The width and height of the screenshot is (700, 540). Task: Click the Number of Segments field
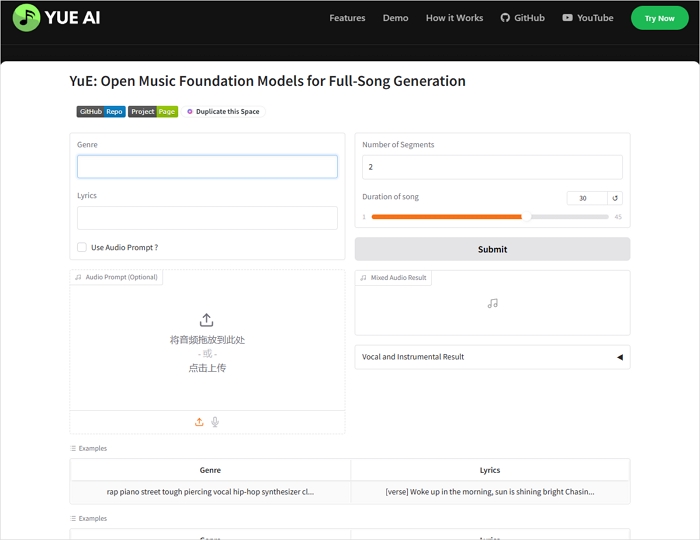coord(492,167)
